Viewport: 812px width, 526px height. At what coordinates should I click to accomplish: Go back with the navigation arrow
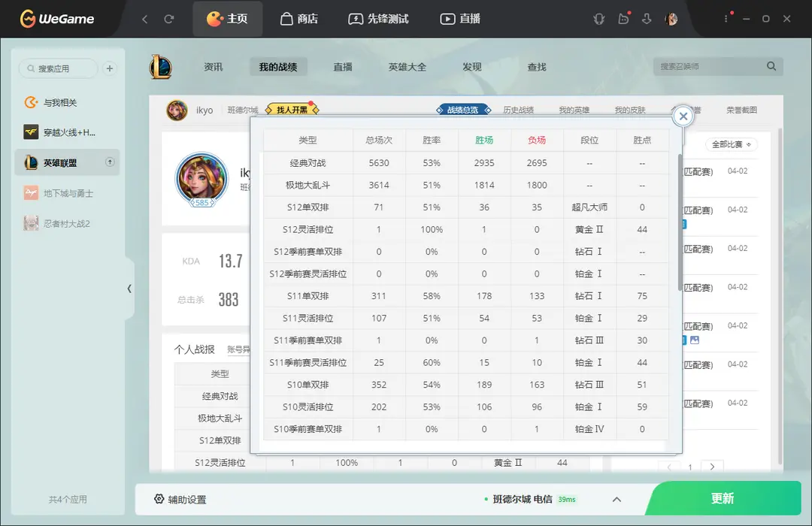145,19
